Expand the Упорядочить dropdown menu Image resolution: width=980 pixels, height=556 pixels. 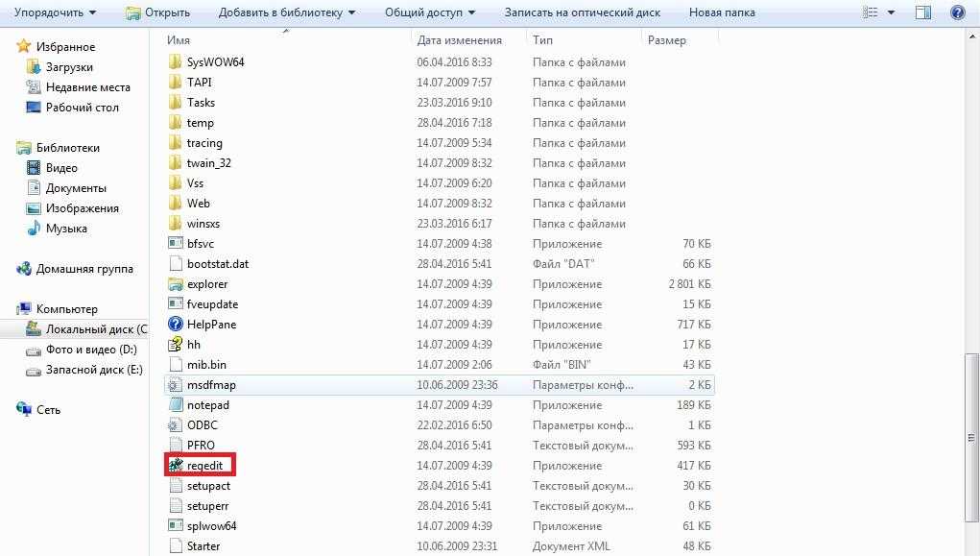[x=55, y=12]
